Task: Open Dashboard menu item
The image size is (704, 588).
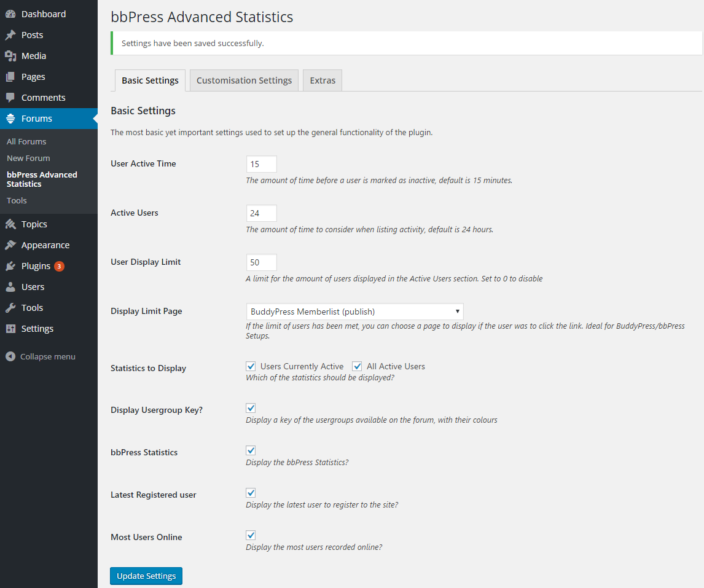Action: point(49,14)
